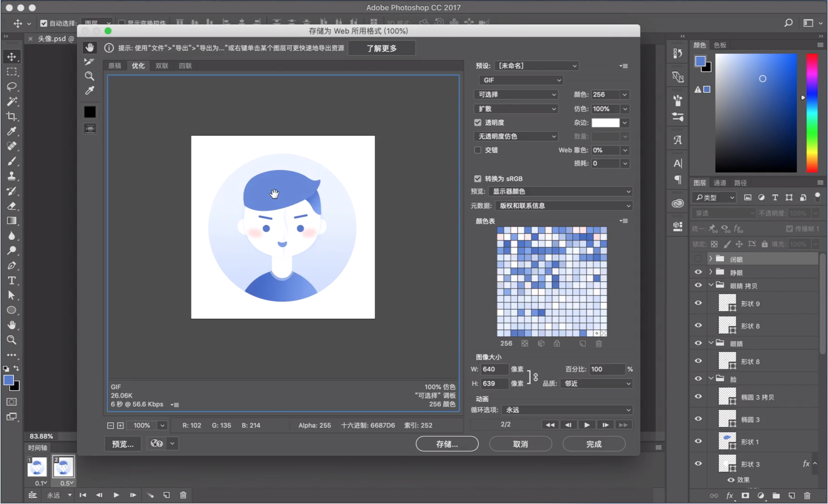Uncheck the 透明度 transparency checkbox
The image size is (828, 504).
coord(477,122)
